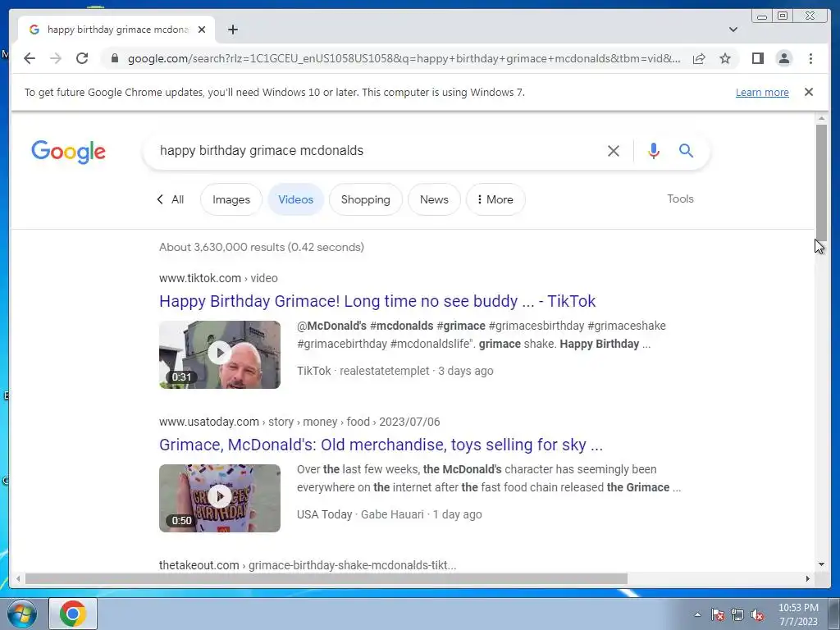Open search Tools

[680, 199]
